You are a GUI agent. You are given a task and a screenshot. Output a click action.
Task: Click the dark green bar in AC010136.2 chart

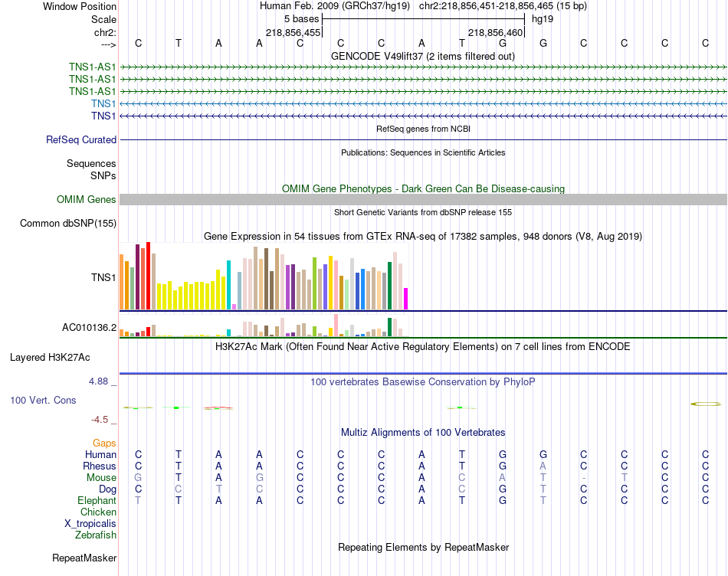[x=389, y=327]
